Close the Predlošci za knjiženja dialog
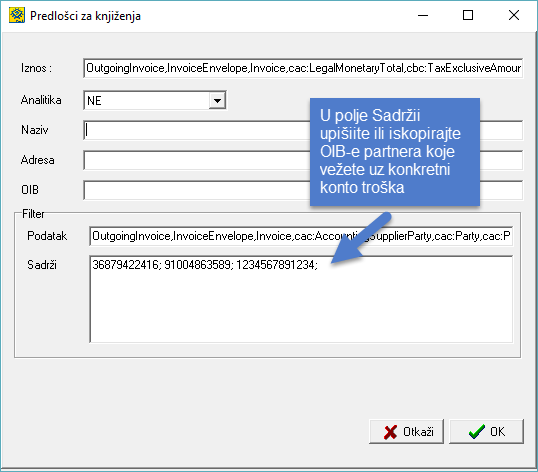Screen dimensions: 538x472 [514, 15]
